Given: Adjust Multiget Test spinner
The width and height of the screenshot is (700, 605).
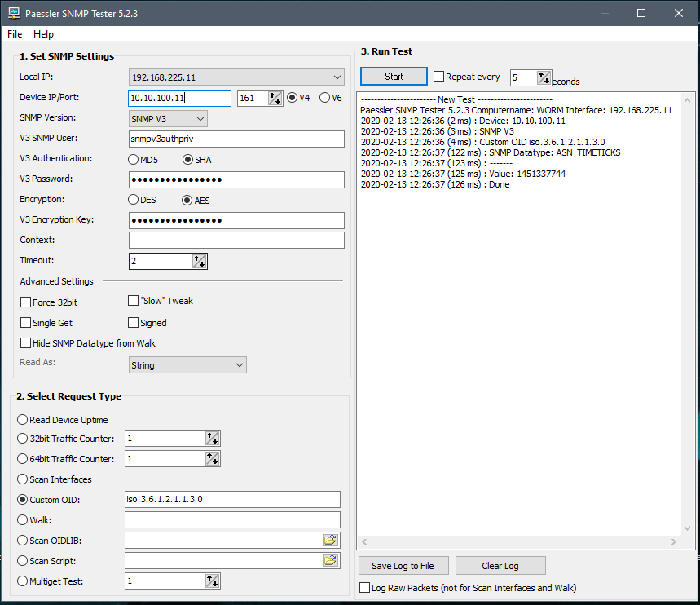Looking at the screenshot, I should tap(213, 581).
